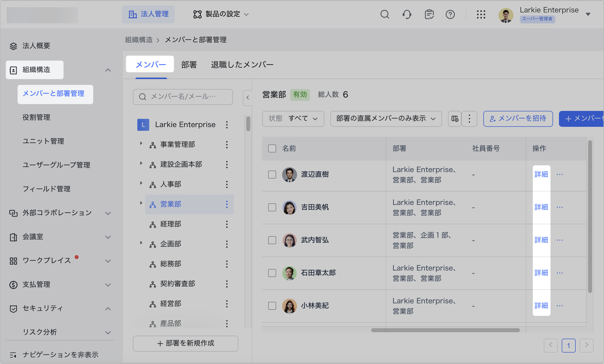The height and width of the screenshot is (364, 604).
Task: Toggle the select-all checkbox in table header
Action: 272,148
